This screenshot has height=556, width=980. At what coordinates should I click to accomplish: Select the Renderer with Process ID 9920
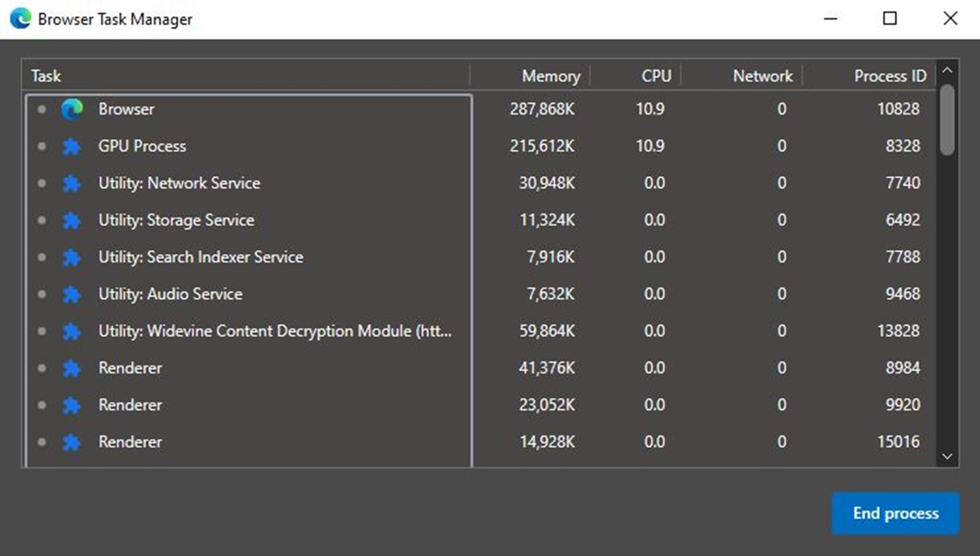(245, 405)
